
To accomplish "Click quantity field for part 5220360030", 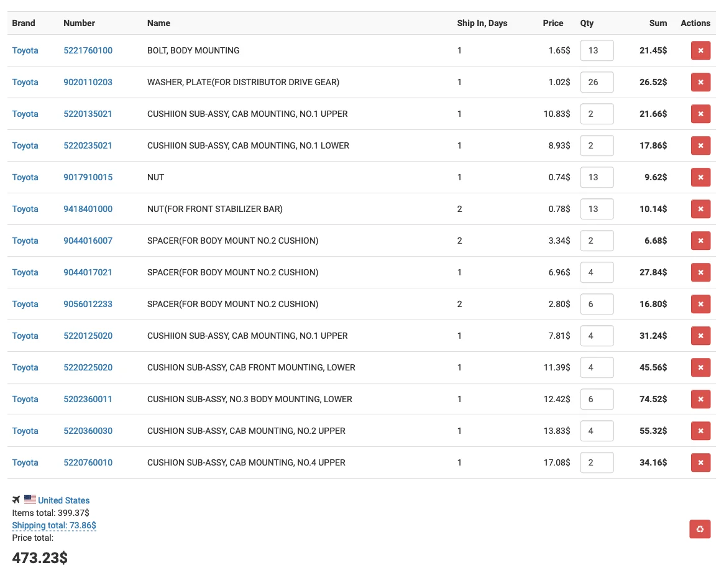I will [x=597, y=431].
